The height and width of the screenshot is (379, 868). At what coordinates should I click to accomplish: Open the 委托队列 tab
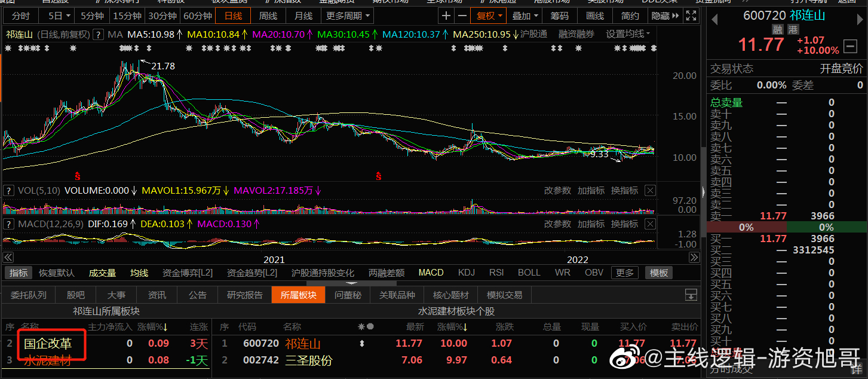coord(28,295)
